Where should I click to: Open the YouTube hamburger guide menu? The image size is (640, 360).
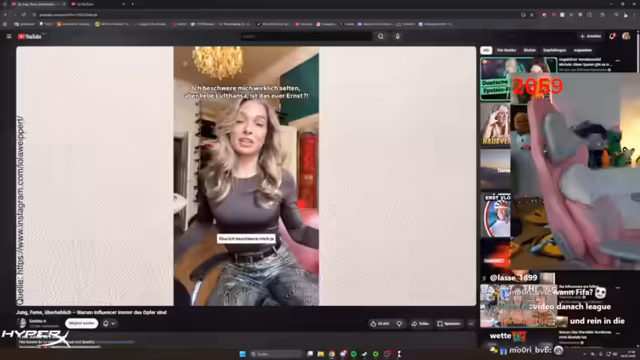point(9,36)
